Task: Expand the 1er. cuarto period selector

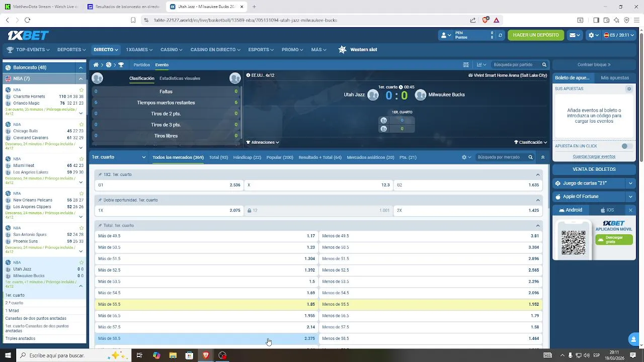Action: click(x=119, y=157)
